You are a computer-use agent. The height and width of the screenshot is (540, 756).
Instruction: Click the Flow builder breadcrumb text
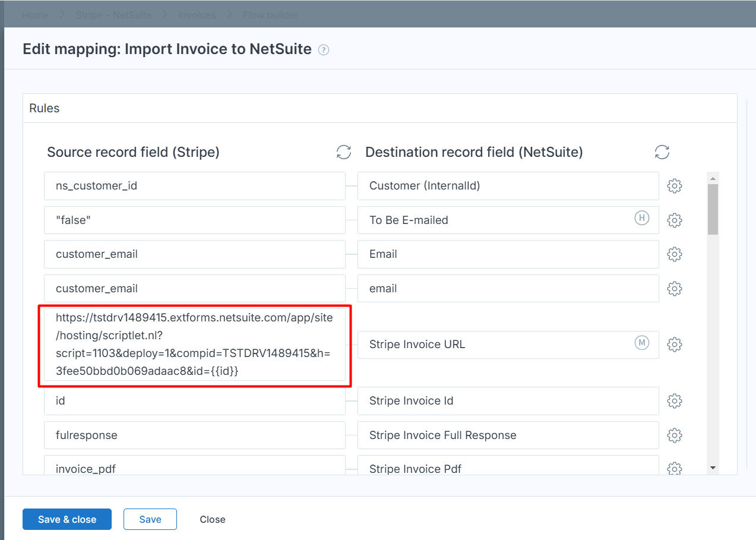point(271,15)
